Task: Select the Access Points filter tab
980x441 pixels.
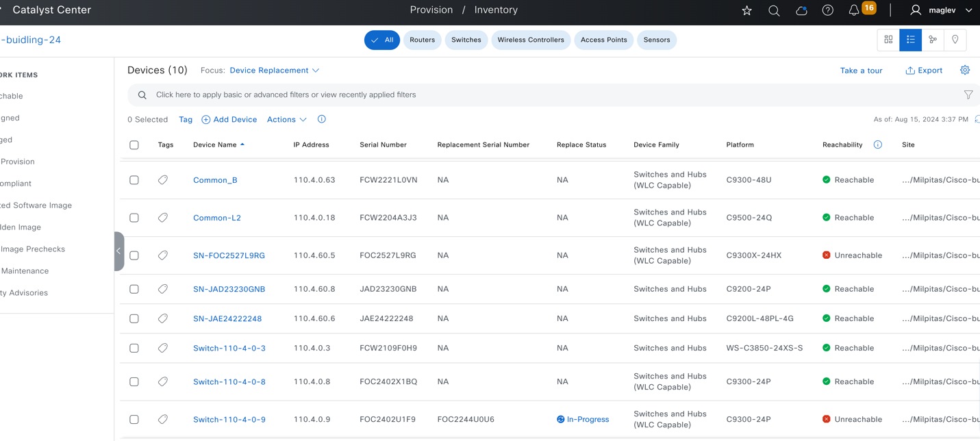Action: [x=603, y=40]
